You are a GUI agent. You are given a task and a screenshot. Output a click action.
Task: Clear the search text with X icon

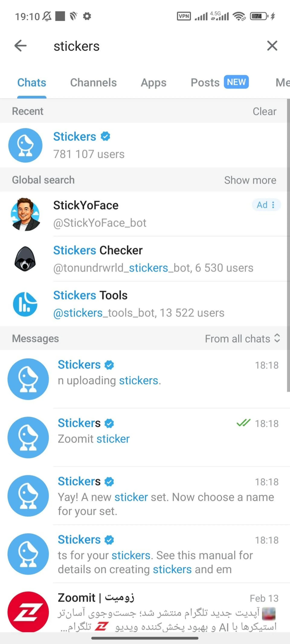[272, 46]
